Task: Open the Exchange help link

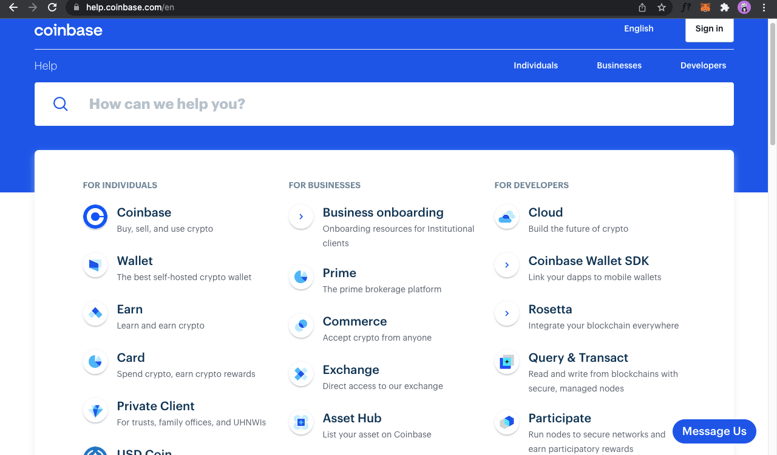Action: point(350,370)
